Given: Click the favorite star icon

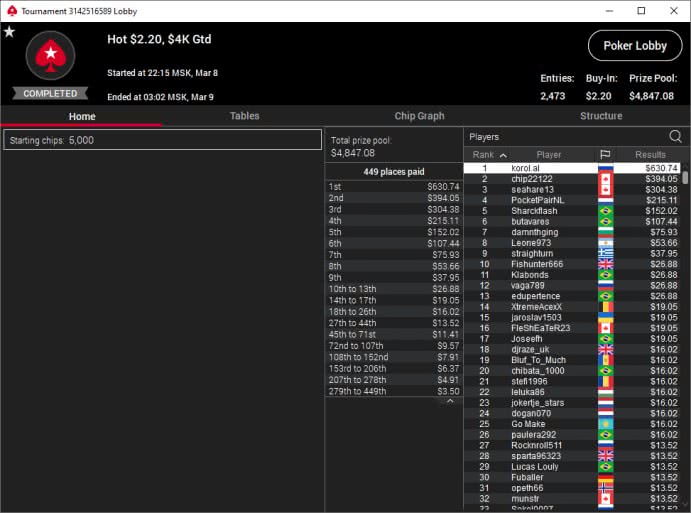Looking at the screenshot, I should 9,32.
